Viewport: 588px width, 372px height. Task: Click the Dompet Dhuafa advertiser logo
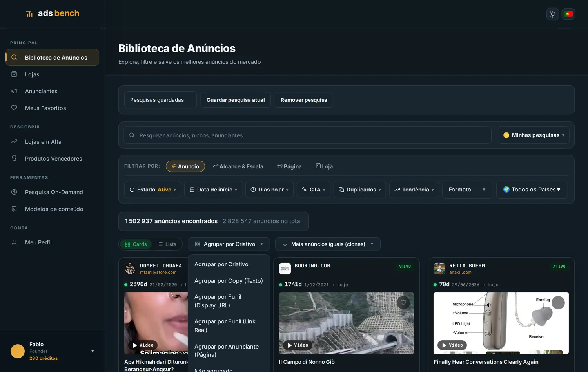coord(130,269)
